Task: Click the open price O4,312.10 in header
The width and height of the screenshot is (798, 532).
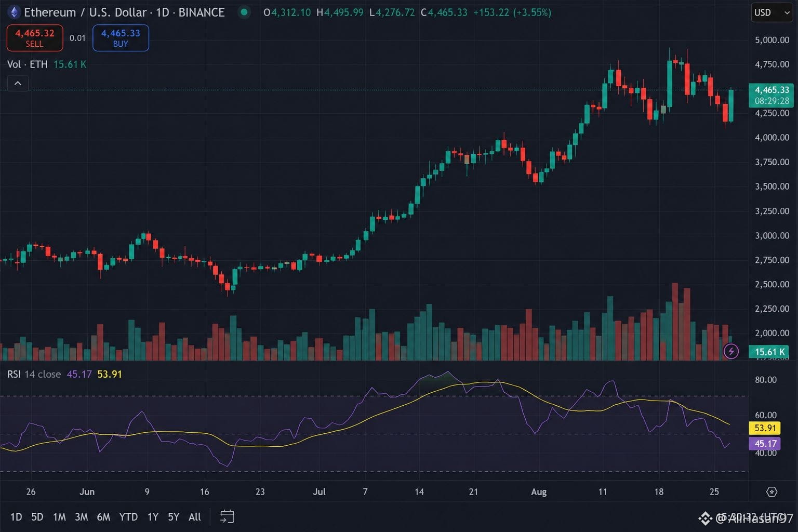Action: (x=287, y=12)
